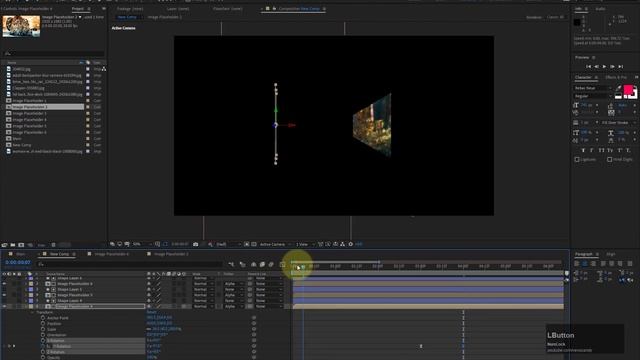Switch to the Align panel tab
640x360 pixels.
(611, 254)
